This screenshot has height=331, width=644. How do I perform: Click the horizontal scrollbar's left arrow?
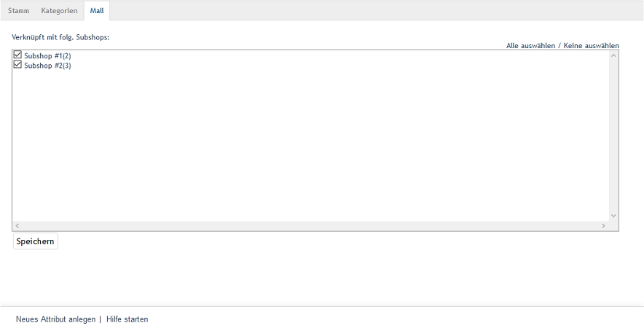tap(17, 226)
